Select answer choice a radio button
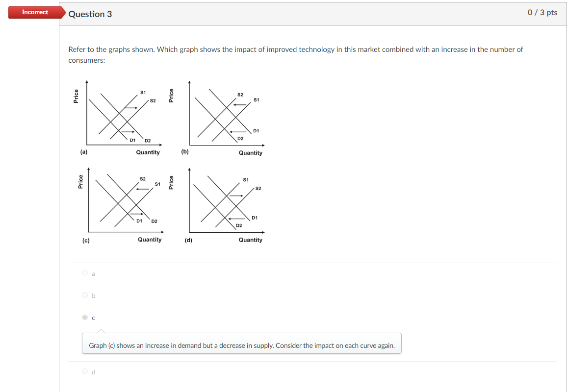Viewport: 568px width, 392px height. (x=84, y=273)
